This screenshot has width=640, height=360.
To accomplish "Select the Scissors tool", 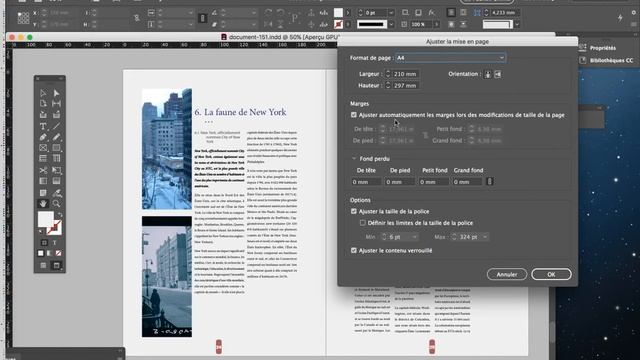I will (43, 170).
